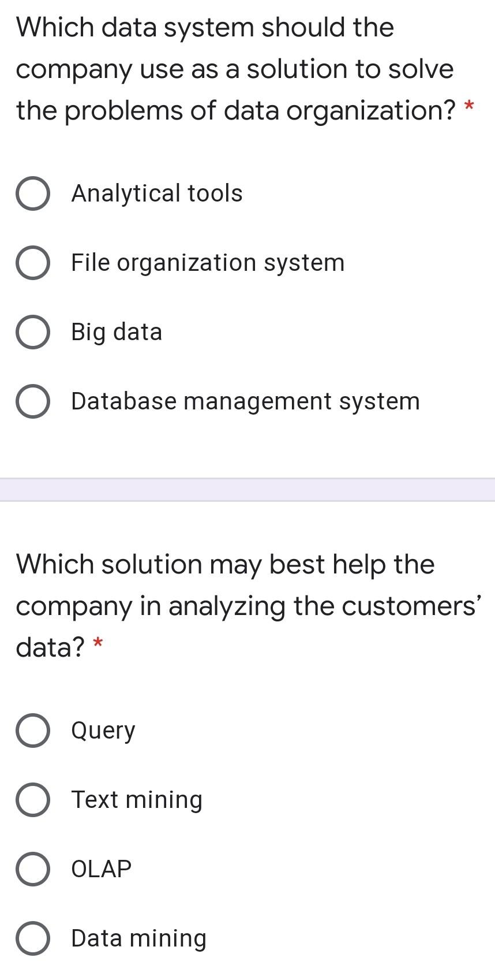Select the Analytical tools radio button
Image resolution: width=495 pixels, height=980 pixels.
click(x=32, y=193)
